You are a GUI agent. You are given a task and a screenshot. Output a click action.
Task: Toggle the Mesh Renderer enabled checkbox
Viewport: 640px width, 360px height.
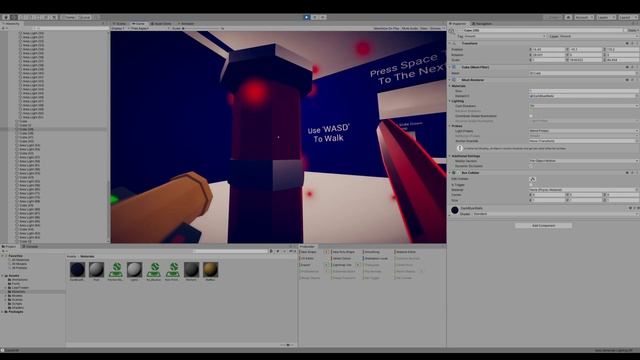459,80
